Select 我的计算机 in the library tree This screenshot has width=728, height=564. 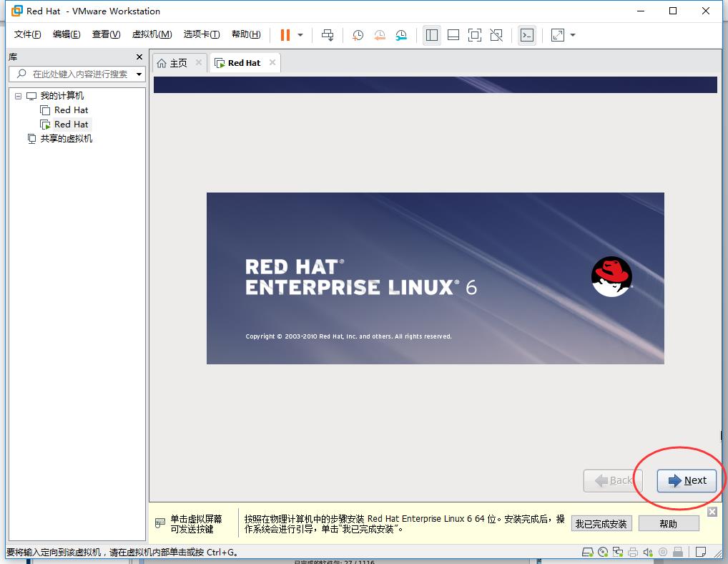(62, 96)
